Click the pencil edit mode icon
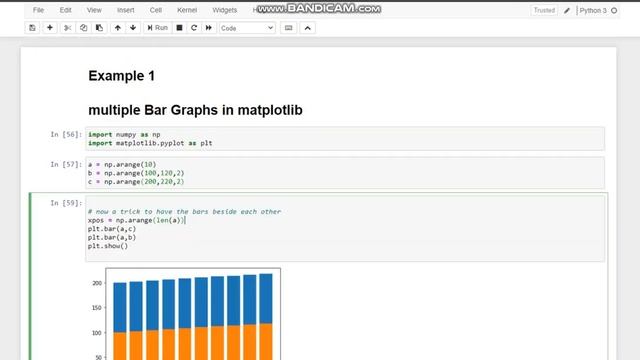The height and width of the screenshot is (360, 640). click(567, 11)
